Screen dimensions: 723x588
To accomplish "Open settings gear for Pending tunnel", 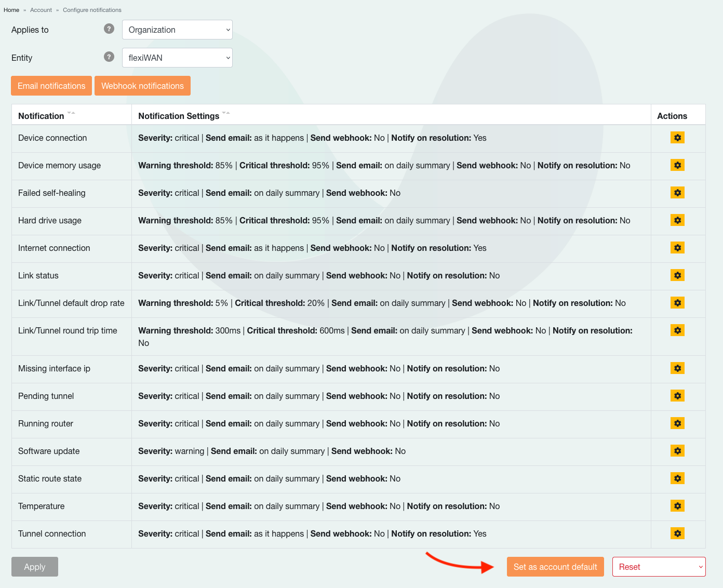I will pos(677,396).
